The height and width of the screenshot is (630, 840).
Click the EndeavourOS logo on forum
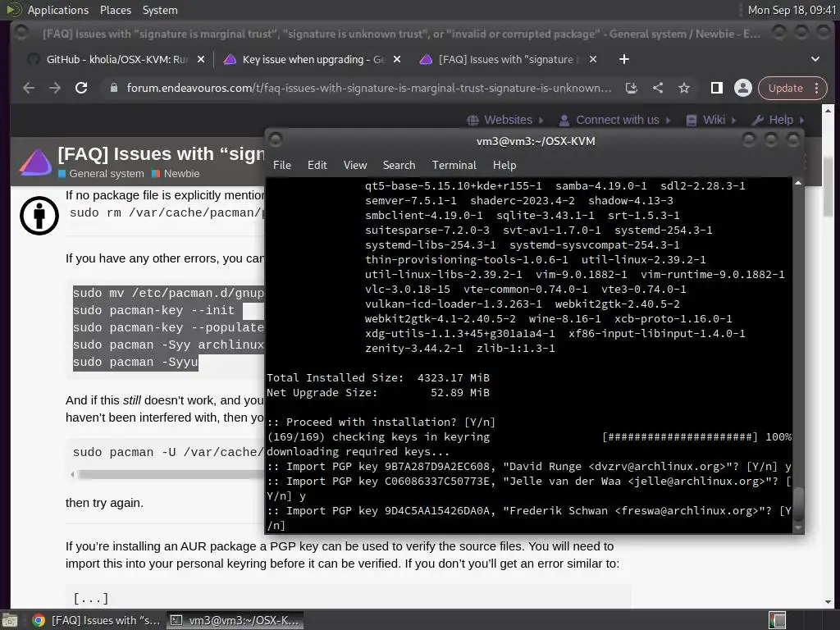(x=35, y=162)
